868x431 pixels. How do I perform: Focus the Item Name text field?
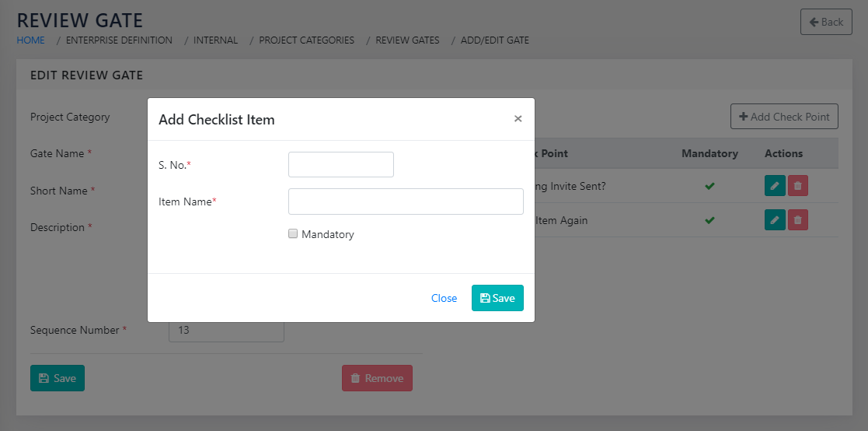click(406, 201)
